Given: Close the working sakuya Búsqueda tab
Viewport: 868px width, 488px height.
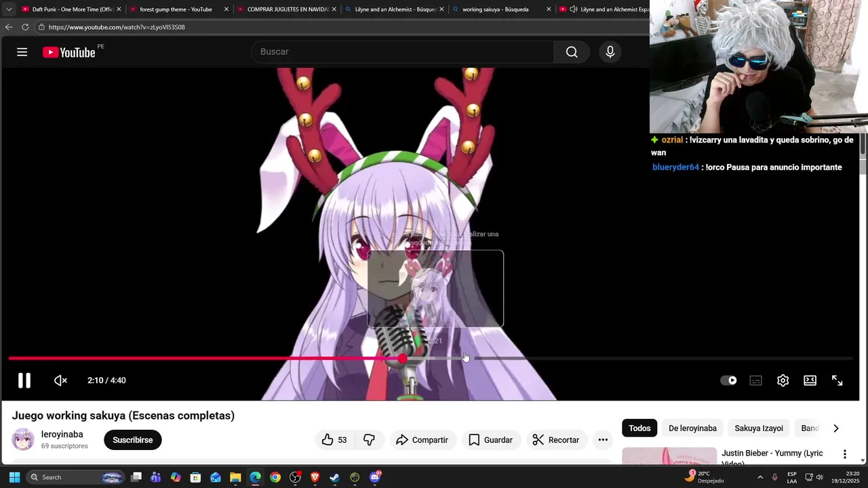Looking at the screenshot, I should [549, 9].
